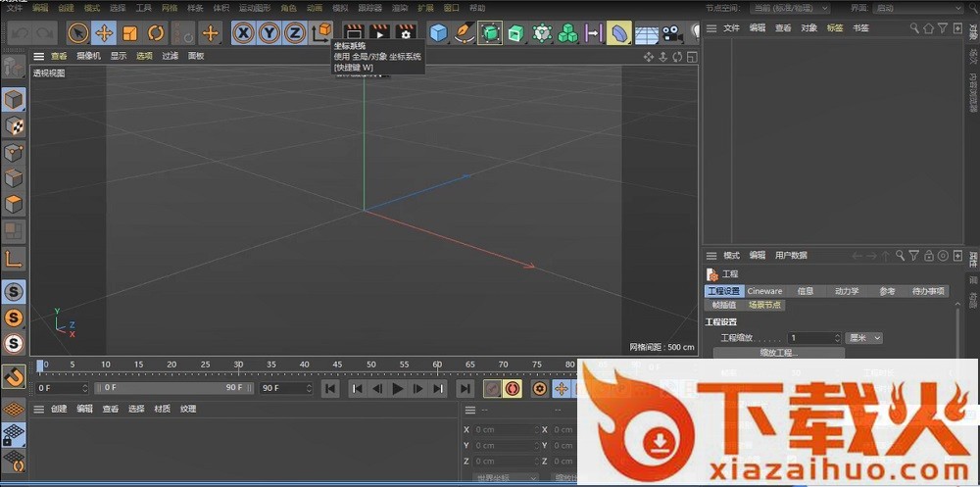The height and width of the screenshot is (487, 980).
Task: Activate the Move tool in top toolbar
Action: [x=104, y=32]
